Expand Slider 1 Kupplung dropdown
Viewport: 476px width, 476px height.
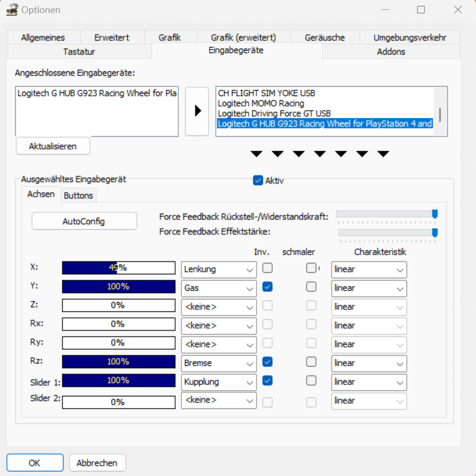(x=219, y=382)
